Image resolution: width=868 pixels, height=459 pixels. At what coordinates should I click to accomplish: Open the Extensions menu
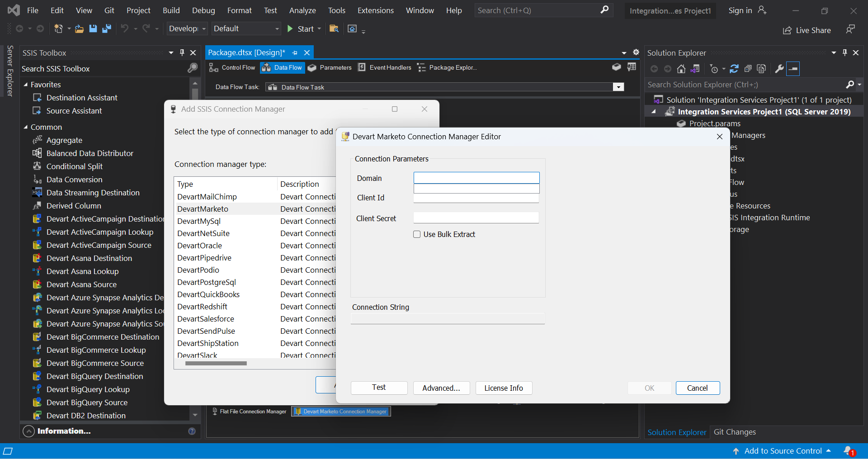[x=375, y=10]
